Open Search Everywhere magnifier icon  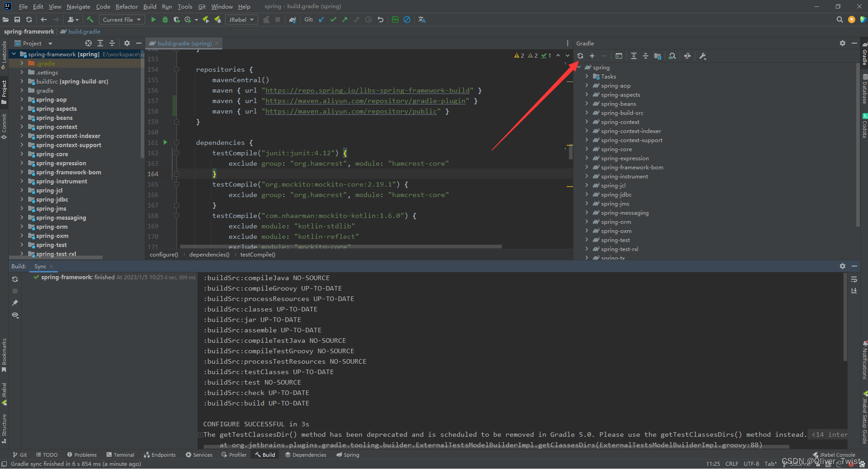839,20
